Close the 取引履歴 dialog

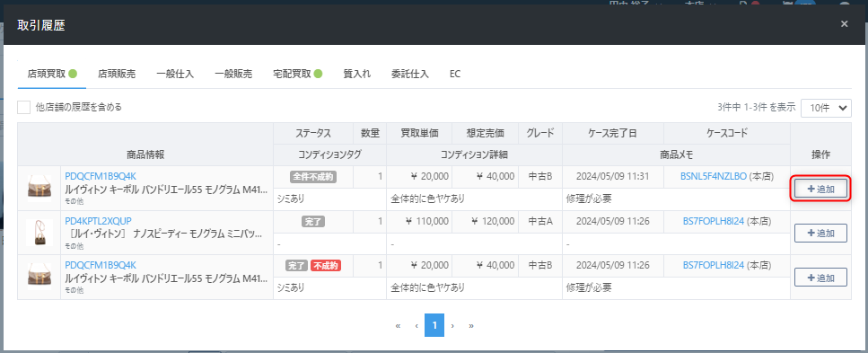844,24
